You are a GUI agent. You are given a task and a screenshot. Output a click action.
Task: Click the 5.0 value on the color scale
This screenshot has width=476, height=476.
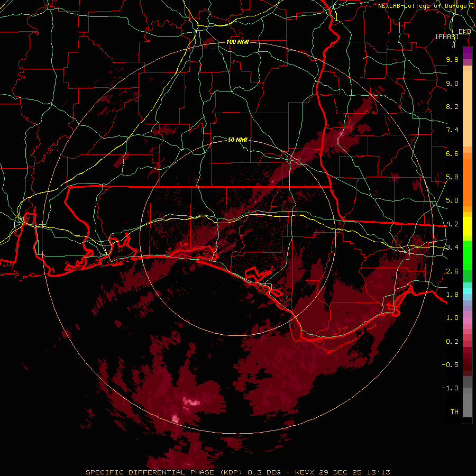[452, 200]
